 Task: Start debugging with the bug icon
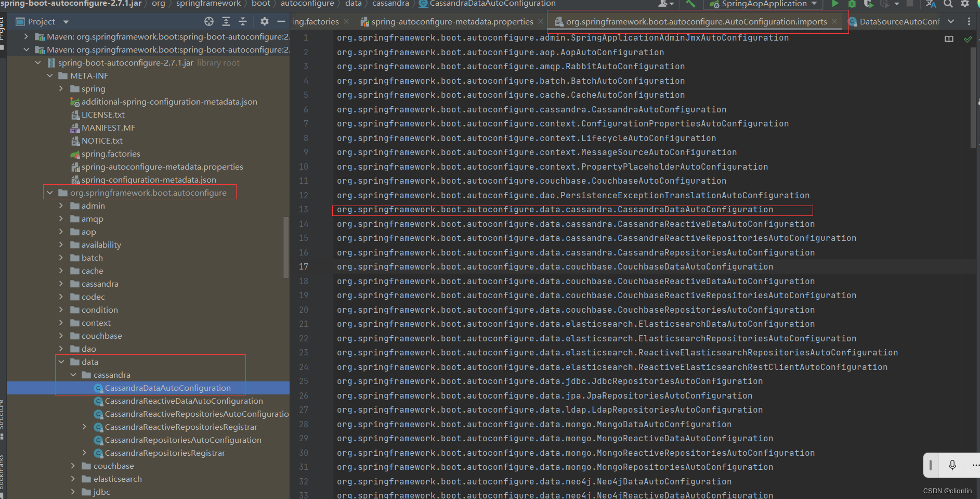click(x=852, y=4)
